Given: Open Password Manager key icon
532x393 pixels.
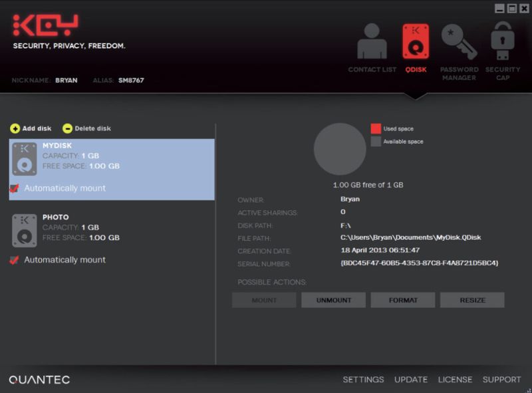Looking at the screenshot, I should click(x=459, y=41).
